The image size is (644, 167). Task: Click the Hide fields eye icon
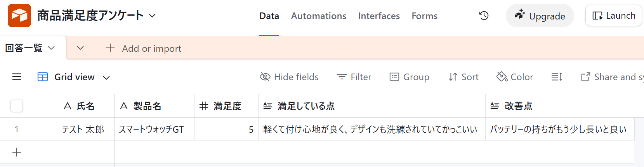click(x=265, y=77)
